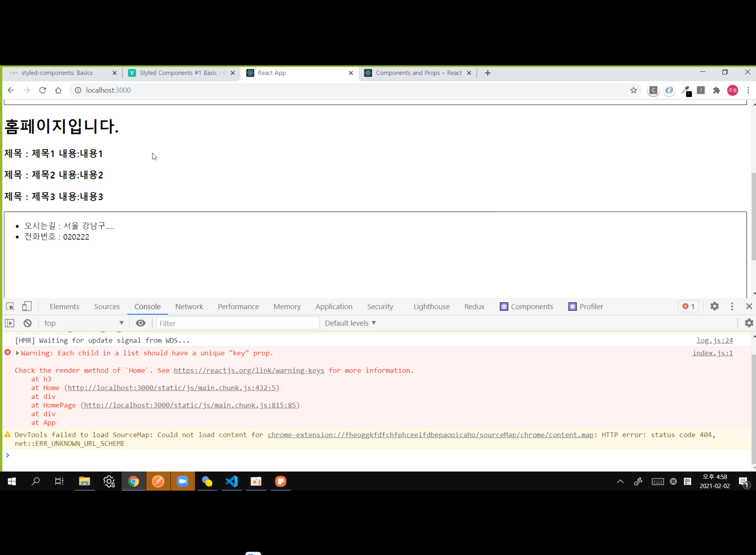Open the Lighthouse panel
This screenshot has height=555, width=756.
click(432, 306)
